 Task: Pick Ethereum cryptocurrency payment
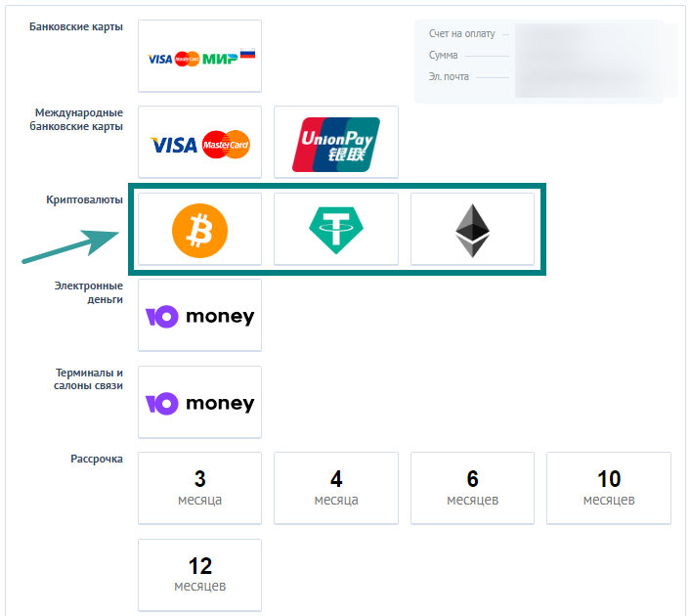coord(472,230)
